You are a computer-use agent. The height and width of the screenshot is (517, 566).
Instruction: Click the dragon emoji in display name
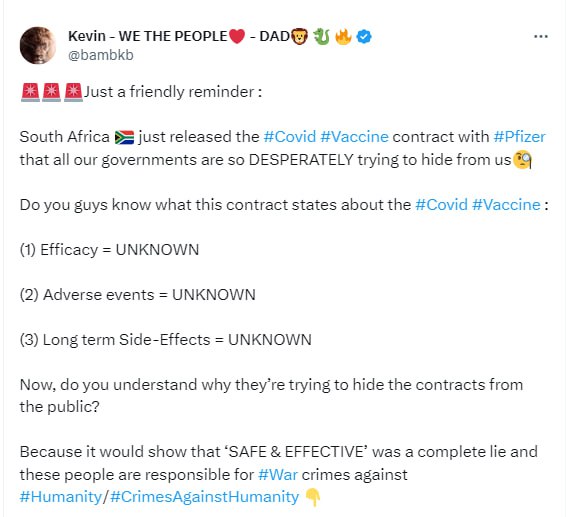point(321,36)
